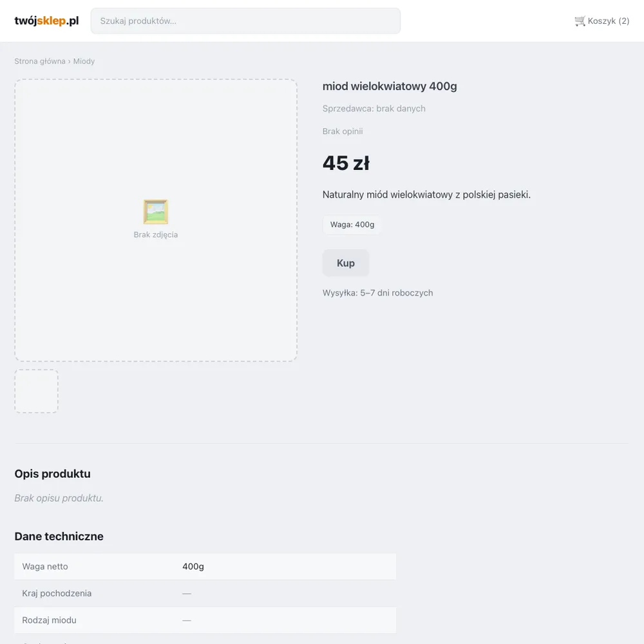
Task: Select the 'Opis produktu' heading
Action: [53, 473]
